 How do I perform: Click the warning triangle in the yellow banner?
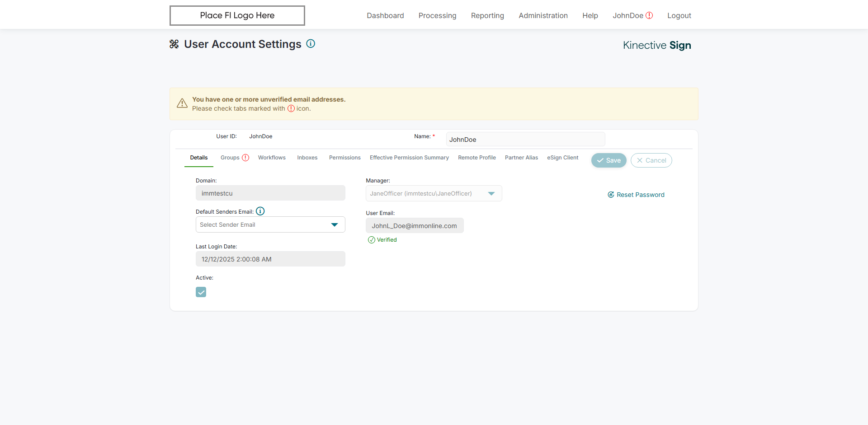[x=182, y=103]
